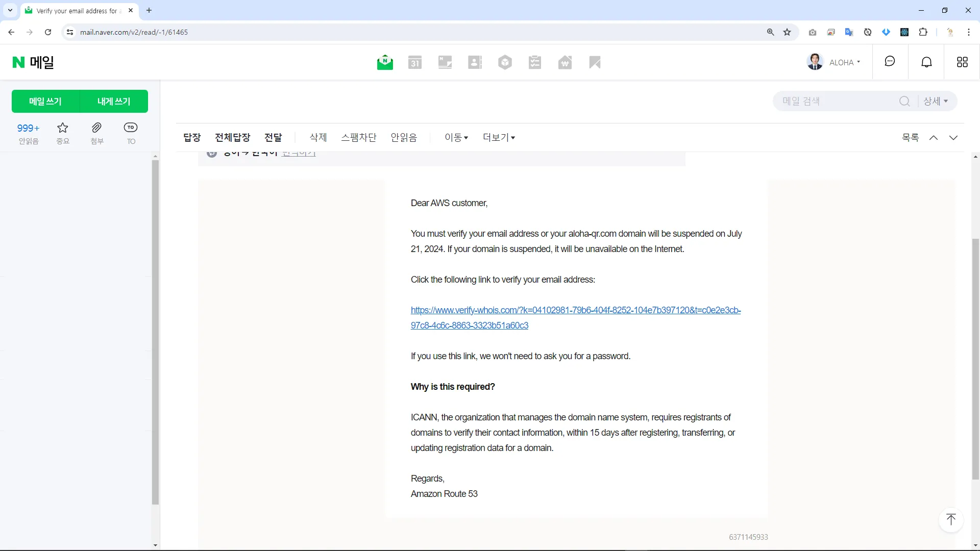
Task: Open the address book contacts icon
Action: coord(475,62)
